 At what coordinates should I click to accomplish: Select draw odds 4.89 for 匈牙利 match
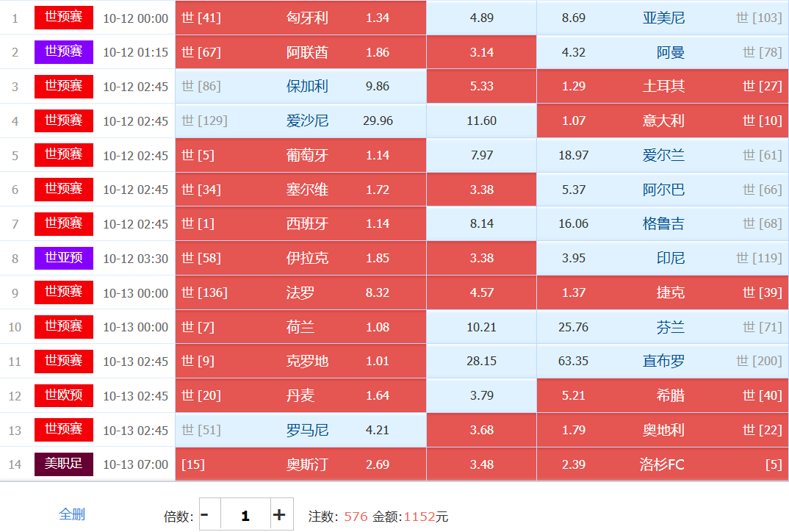click(481, 18)
